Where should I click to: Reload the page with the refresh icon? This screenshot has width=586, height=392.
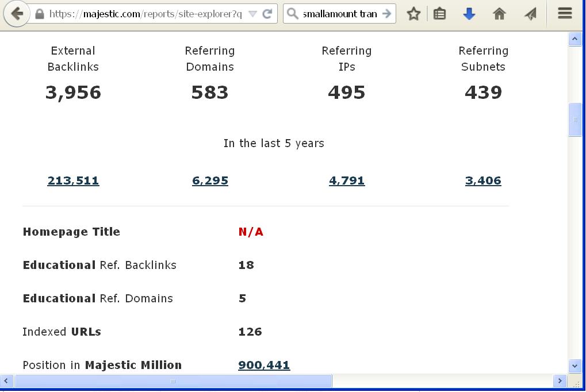coord(266,13)
